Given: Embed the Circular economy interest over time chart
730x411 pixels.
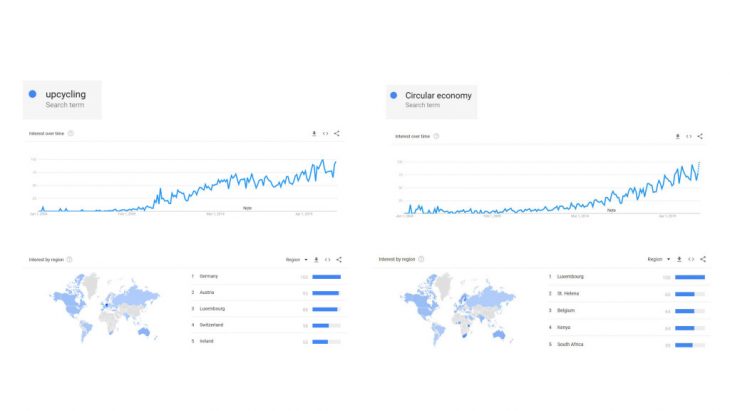Looking at the screenshot, I should point(688,136).
